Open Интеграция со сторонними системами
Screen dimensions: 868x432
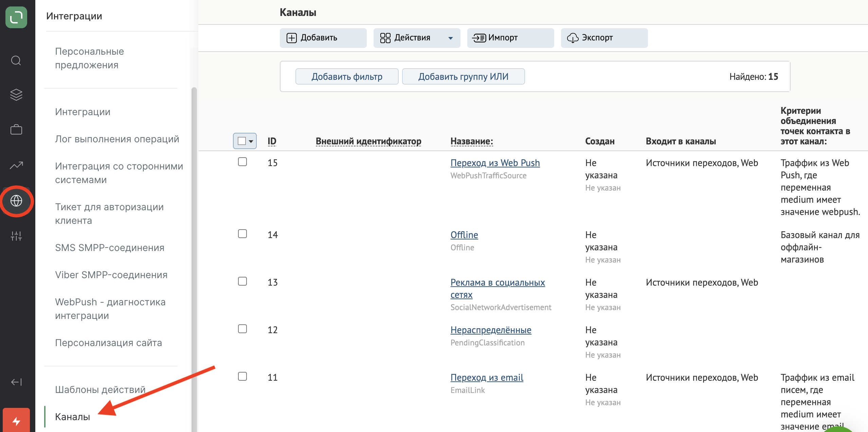[x=119, y=173]
